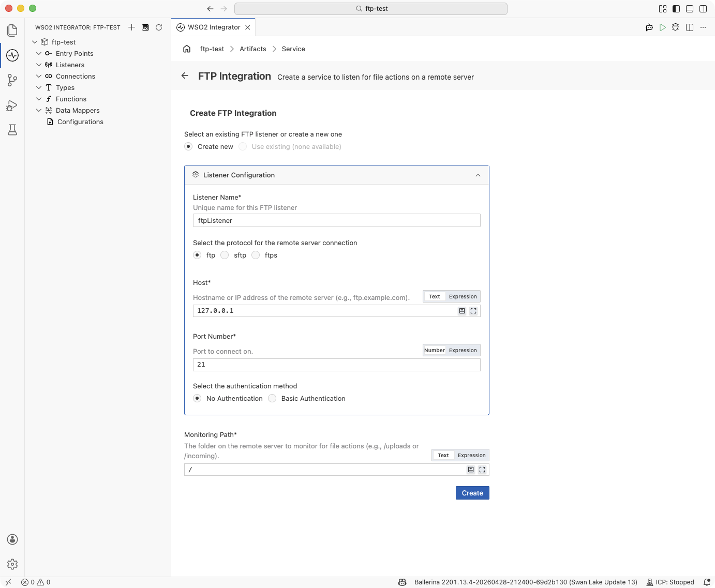This screenshot has height=588, width=715.
Task: Click the Listener Name input field
Action: [x=337, y=220]
